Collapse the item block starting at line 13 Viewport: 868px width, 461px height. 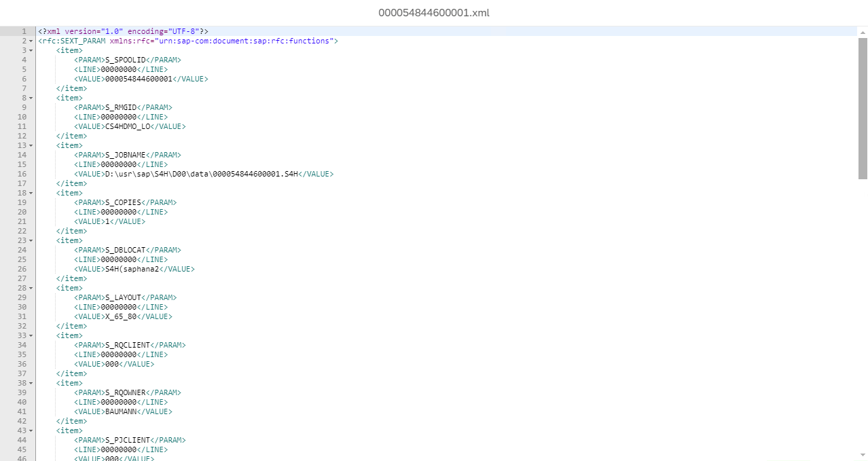(x=31, y=145)
